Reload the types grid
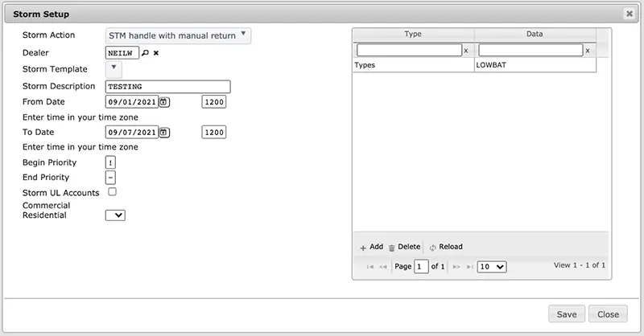644x336 pixels. [x=446, y=247]
